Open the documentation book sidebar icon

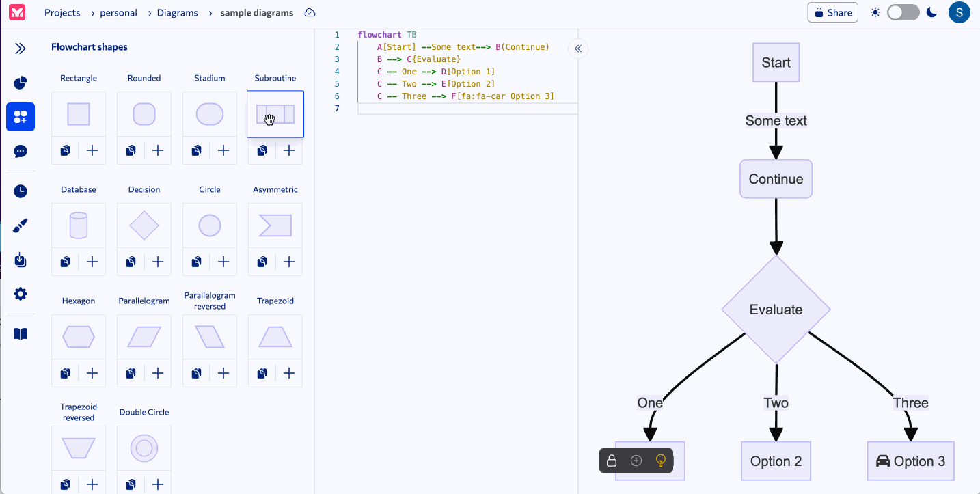[x=21, y=334]
